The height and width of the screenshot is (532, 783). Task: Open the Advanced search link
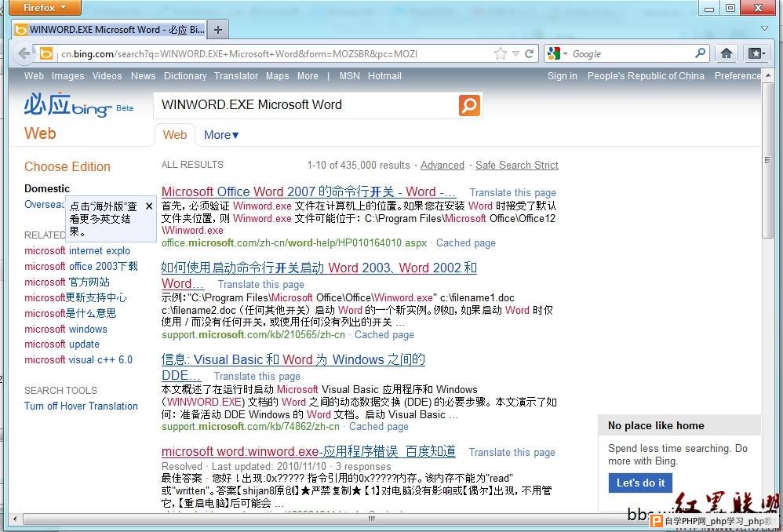click(x=442, y=165)
